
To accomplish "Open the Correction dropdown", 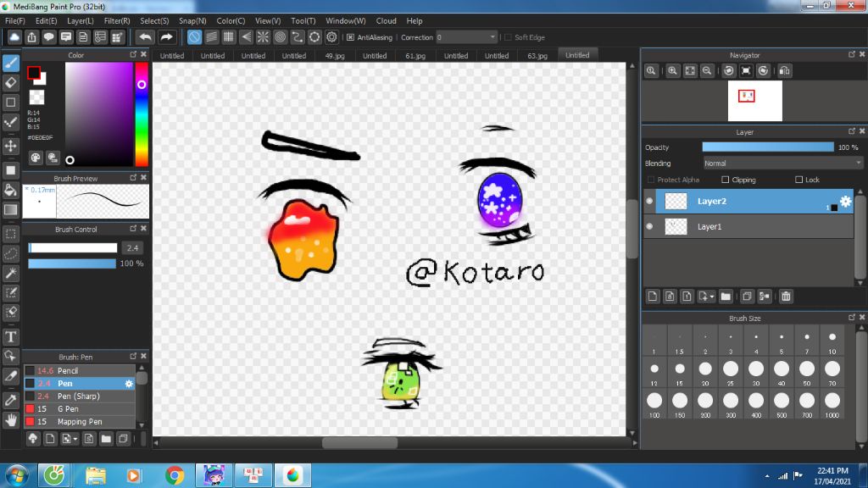I will pos(467,37).
